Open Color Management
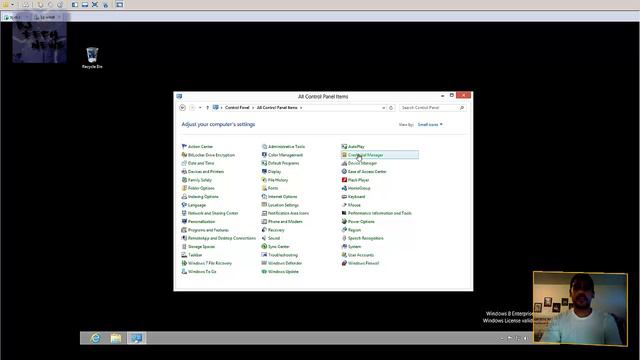The width and height of the screenshot is (640, 360). pyautogui.click(x=282, y=155)
